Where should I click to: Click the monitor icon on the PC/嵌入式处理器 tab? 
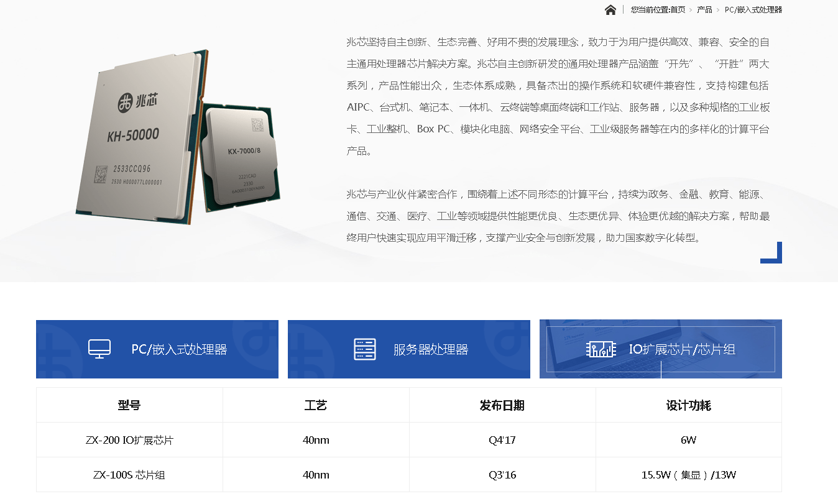pos(99,349)
